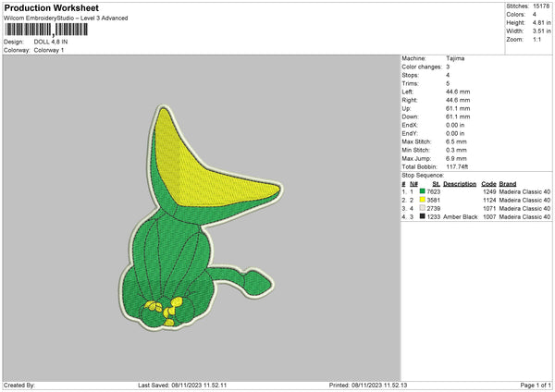Select thread code 1071
555x392 pixels.
(489, 208)
